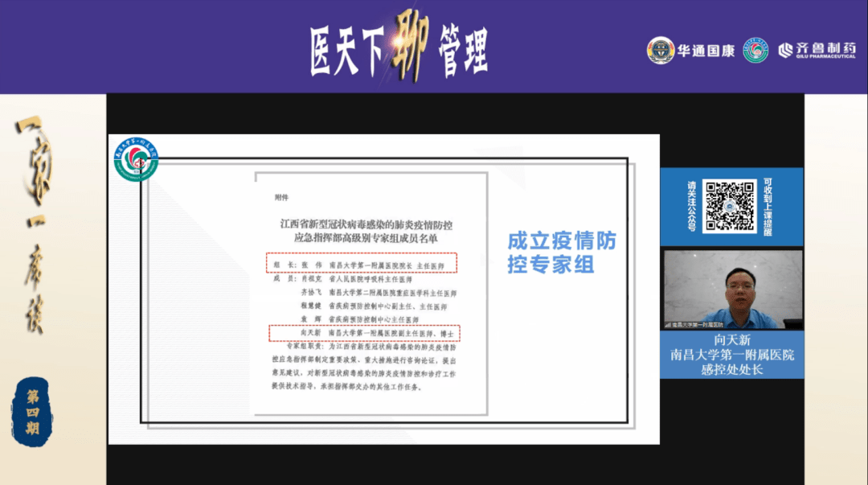868x485 pixels.
Task: Click the hospital logo on slide corner
Action: coord(136,159)
